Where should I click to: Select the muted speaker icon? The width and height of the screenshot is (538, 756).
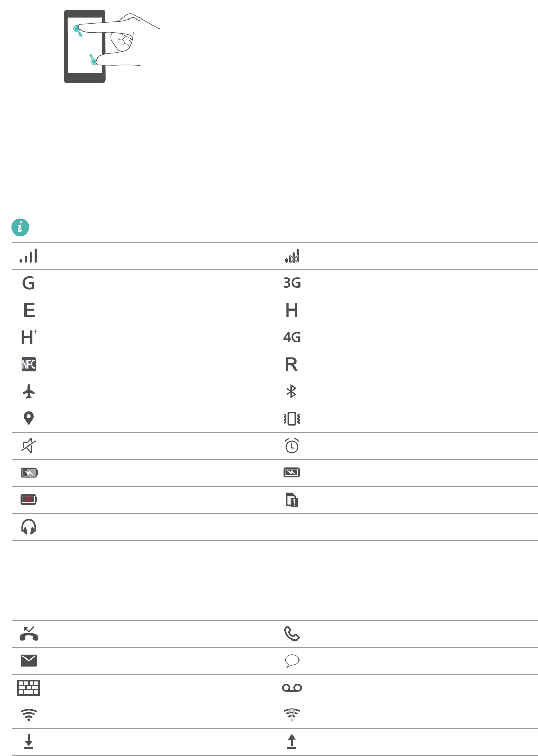point(29,445)
